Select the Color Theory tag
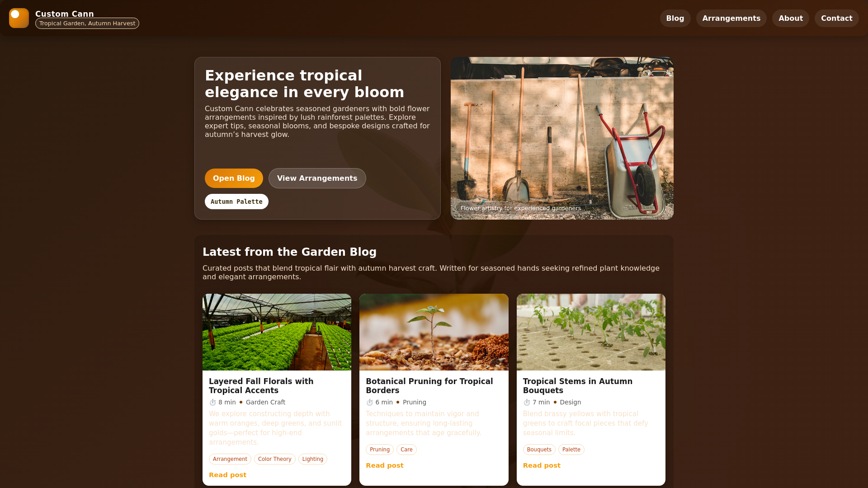This screenshot has height=488, width=868. pyautogui.click(x=274, y=459)
